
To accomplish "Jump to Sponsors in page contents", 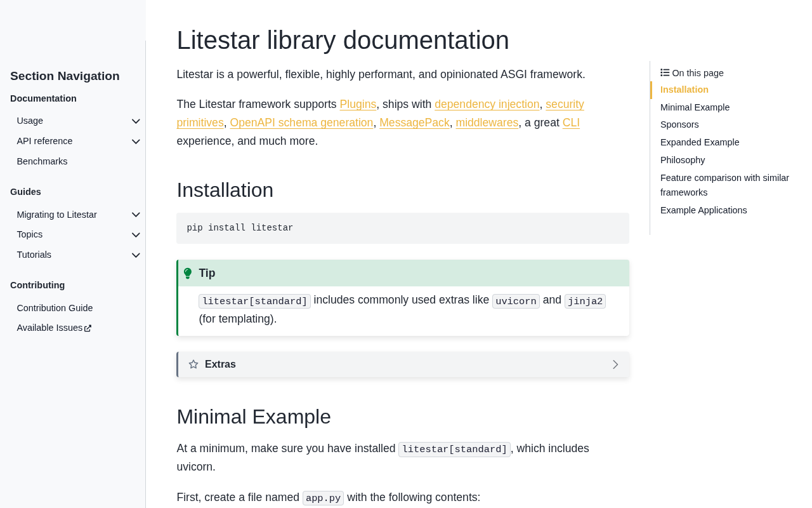I will (679, 124).
